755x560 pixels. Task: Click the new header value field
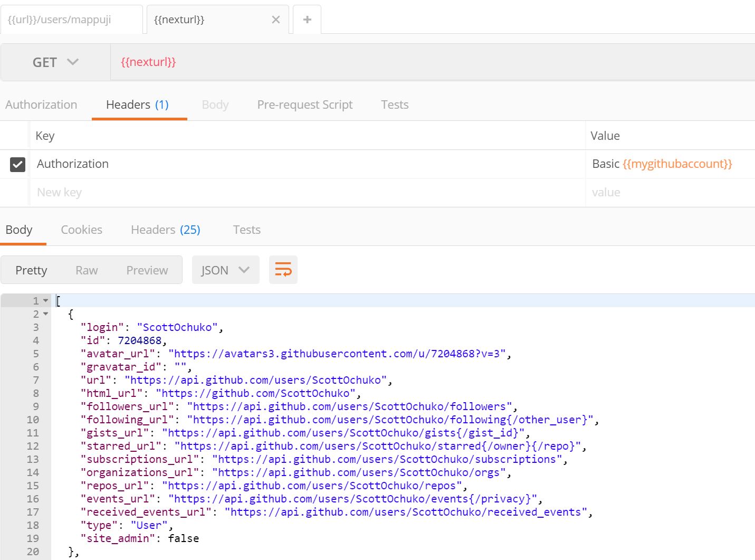click(x=671, y=193)
